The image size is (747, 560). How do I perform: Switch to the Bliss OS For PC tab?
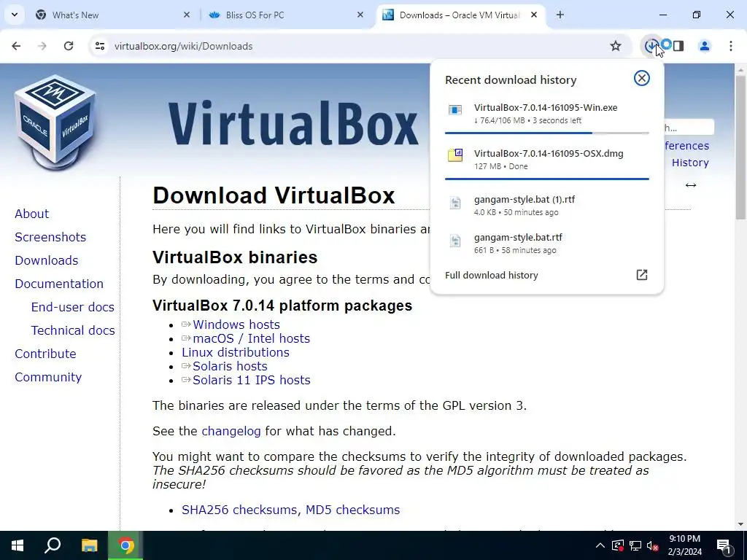pos(284,15)
